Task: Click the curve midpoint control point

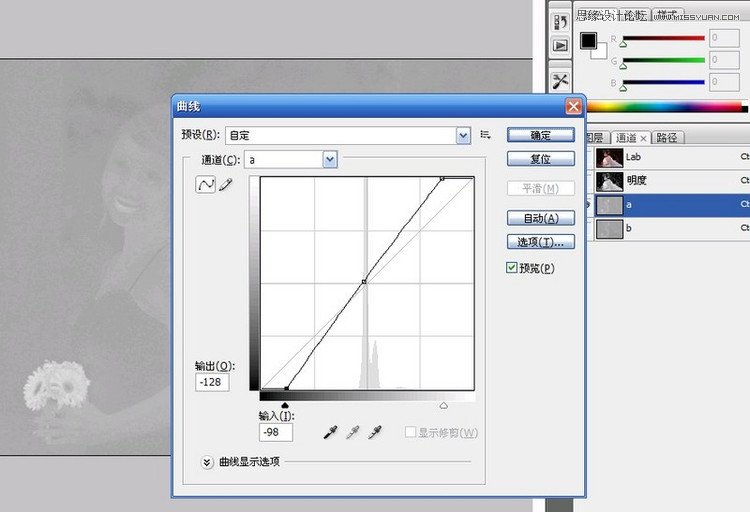Action: (x=364, y=282)
